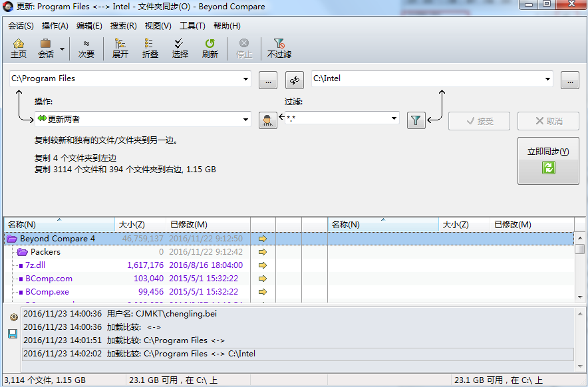The height and width of the screenshot is (387, 588).
Task: Toggle the 次要 minor differences mode
Action: click(86, 47)
